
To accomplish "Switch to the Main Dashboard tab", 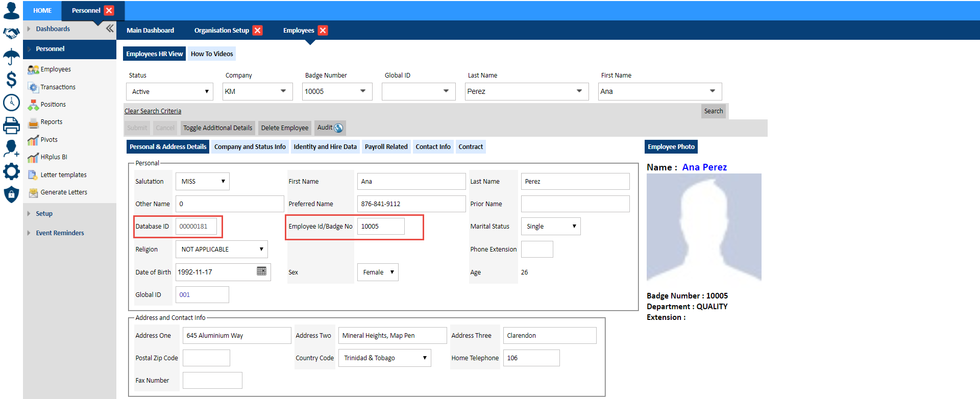I will tap(151, 31).
